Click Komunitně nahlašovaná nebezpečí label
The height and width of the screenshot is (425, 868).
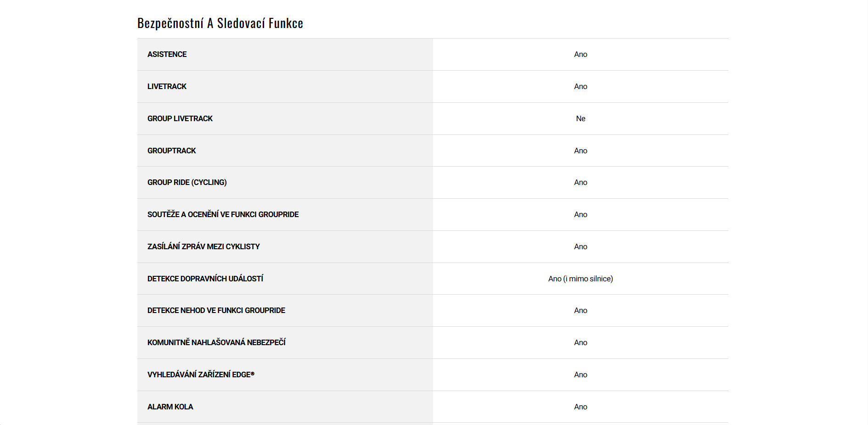coord(216,342)
